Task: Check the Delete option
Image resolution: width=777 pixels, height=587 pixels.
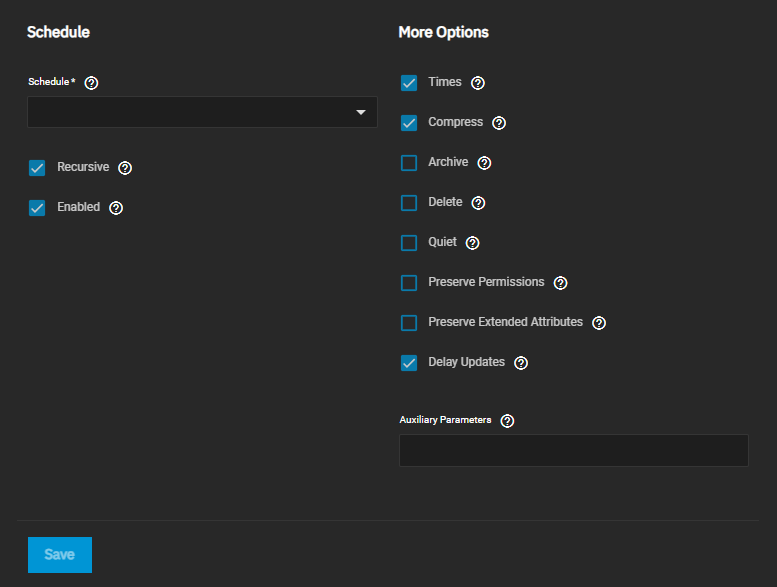Action: tap(409, 203)
